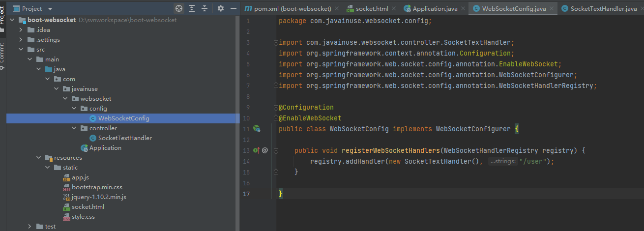The image size is (644, 231).
Task: Open Project panel settings gear
Action: coord(220,8)
